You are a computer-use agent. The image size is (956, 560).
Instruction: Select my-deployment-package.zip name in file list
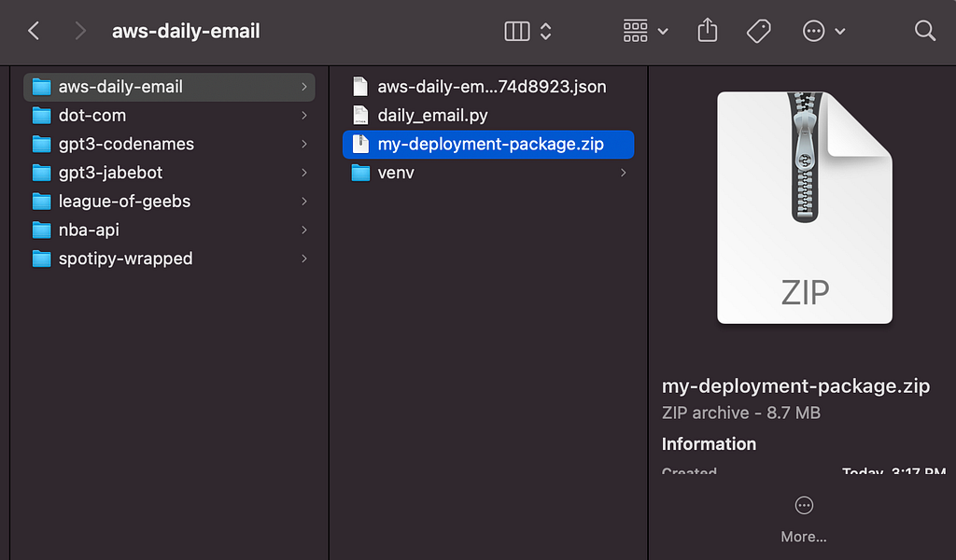[491, 145]
